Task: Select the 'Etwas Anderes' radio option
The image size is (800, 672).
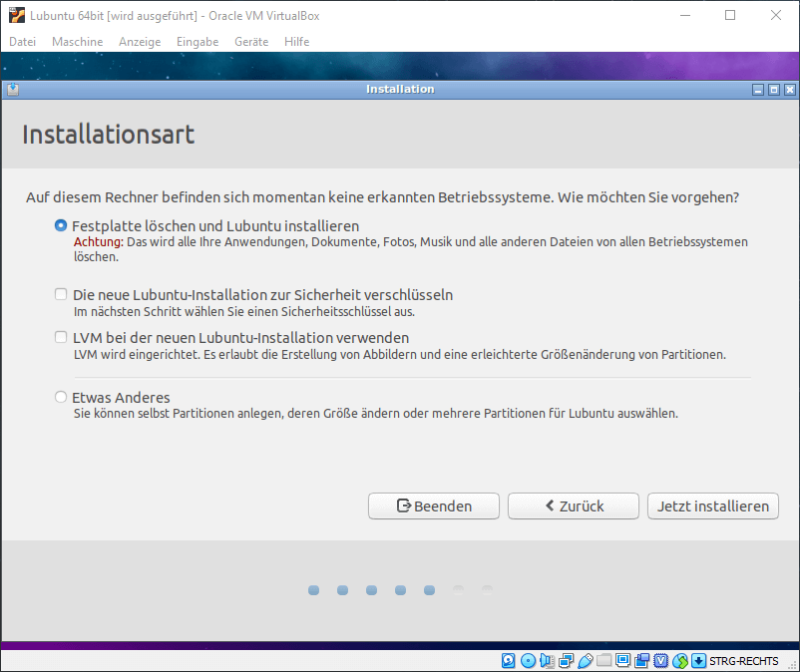Action: click(61, 397)
